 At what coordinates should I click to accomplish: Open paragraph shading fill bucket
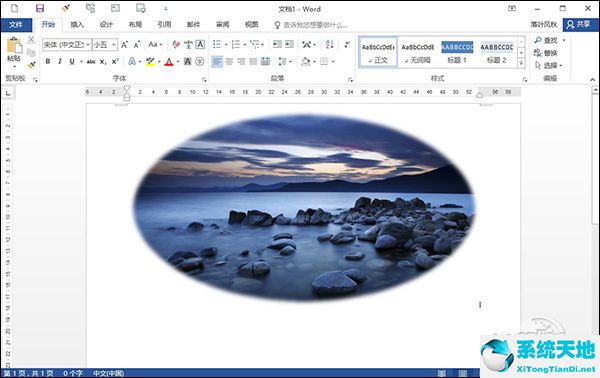tap(305, 61)
